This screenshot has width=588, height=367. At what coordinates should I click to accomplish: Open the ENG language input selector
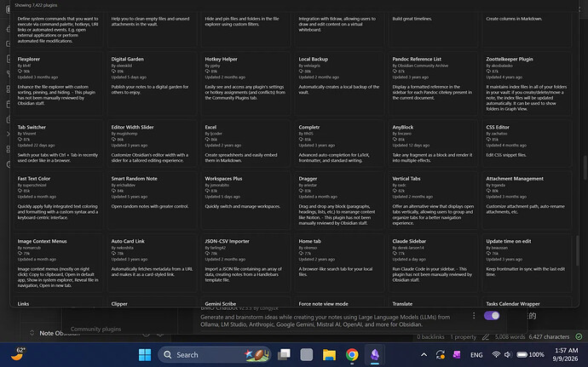476,354
